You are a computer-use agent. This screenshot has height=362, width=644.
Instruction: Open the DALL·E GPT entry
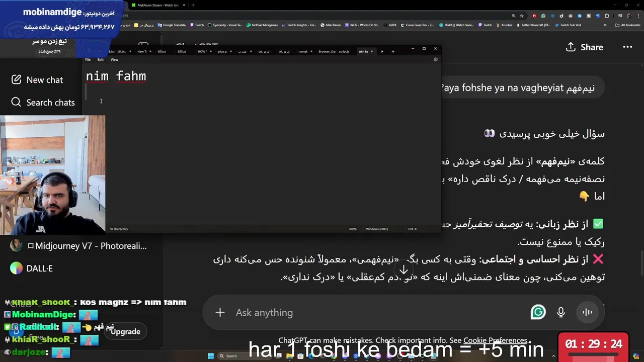pos(32,268)
